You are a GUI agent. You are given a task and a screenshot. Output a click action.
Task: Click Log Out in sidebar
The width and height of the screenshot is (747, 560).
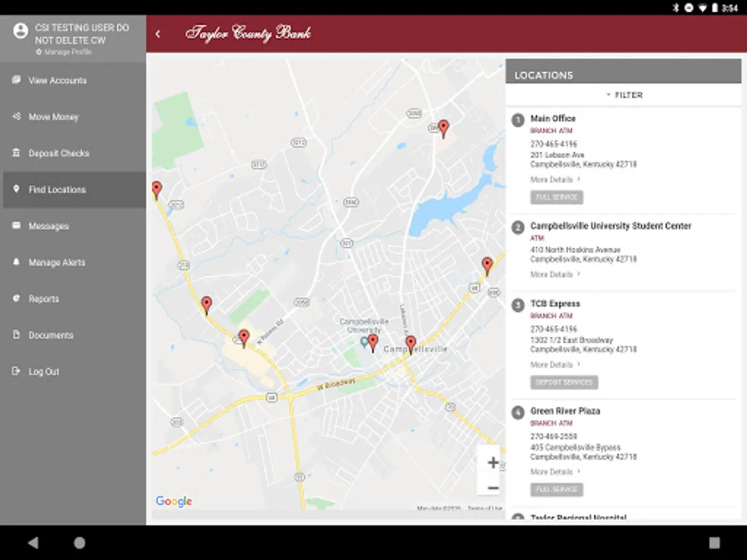point(73,371)
